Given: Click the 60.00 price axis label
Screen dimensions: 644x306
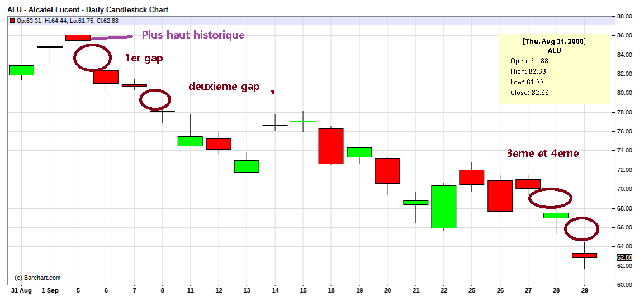Looking at the screenshot, I should coord(624,285).
